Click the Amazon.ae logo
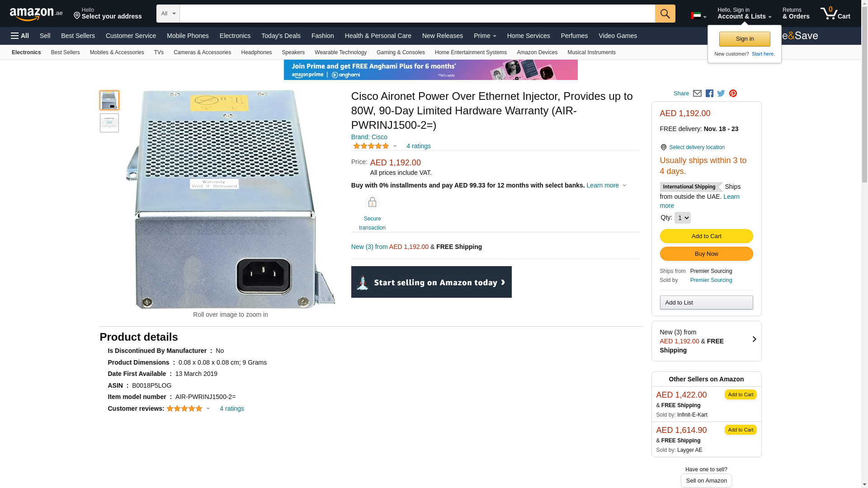This screenshot has height=488, width=868. (36, 14)
